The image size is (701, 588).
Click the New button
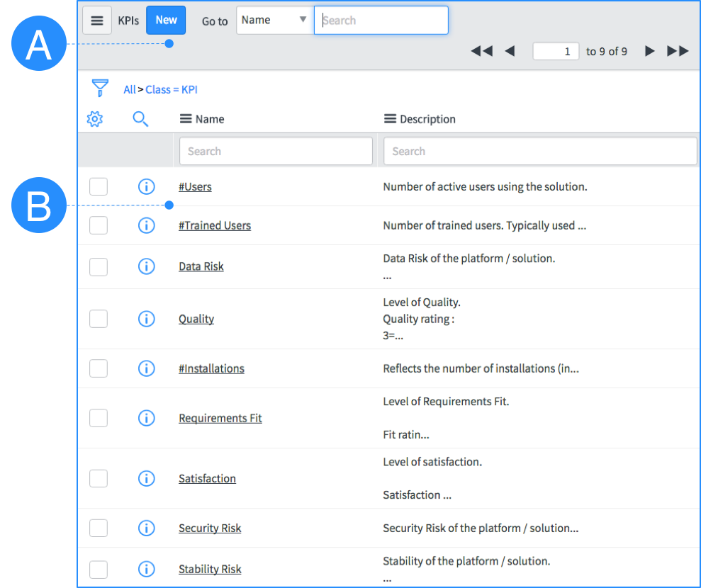pos(166,20)
